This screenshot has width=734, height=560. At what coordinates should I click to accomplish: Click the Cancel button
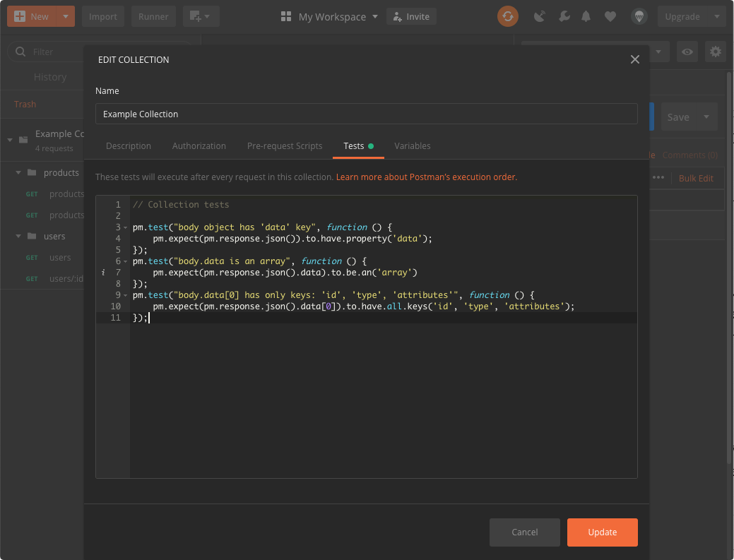point(524,532)
